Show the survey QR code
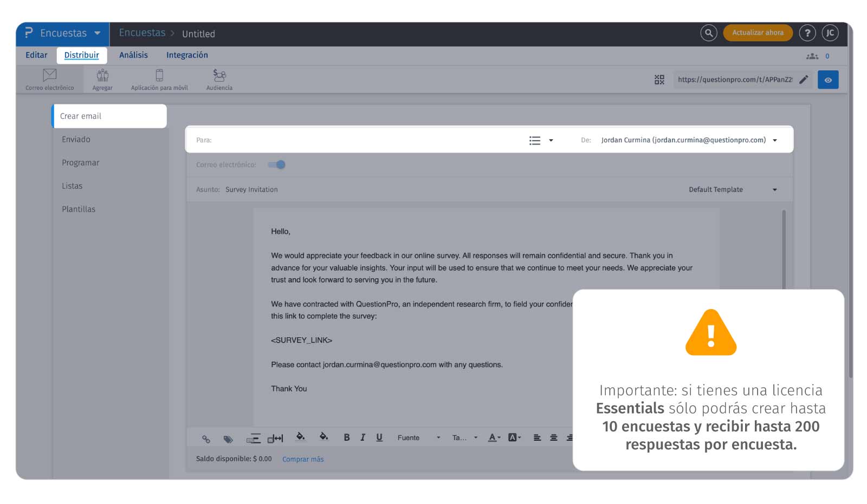 coord(659,80)
